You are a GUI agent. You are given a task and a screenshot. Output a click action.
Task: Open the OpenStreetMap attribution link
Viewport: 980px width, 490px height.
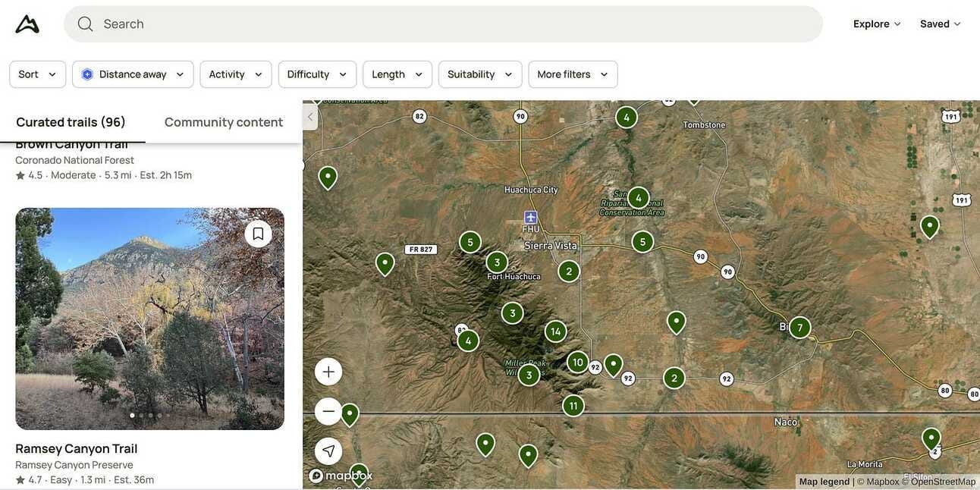point(939,482)
